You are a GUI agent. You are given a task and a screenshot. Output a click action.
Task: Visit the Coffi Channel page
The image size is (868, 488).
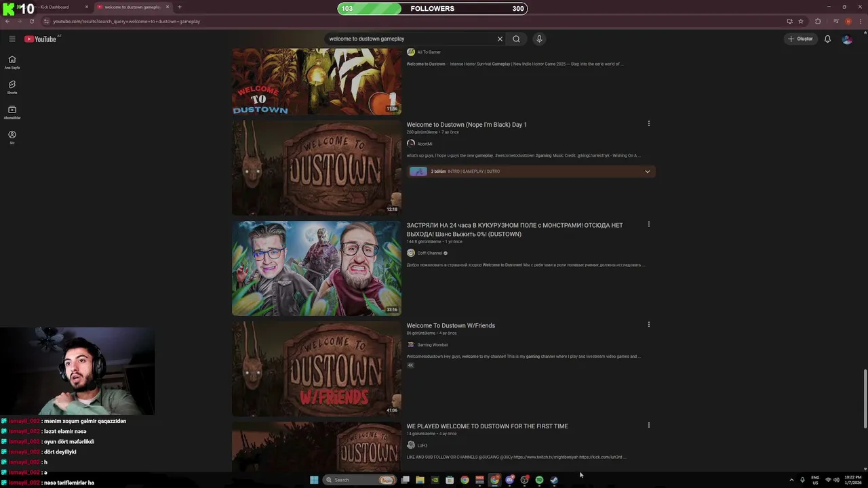(429, 253)
